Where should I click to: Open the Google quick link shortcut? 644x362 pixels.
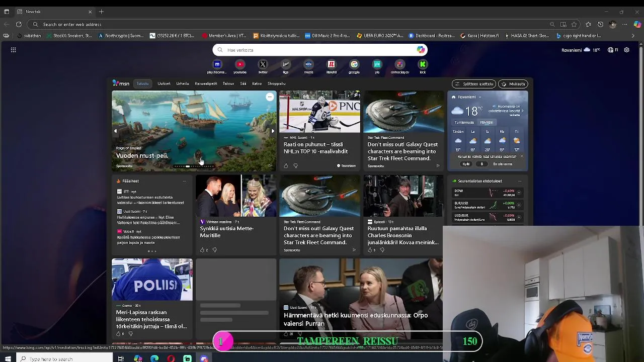point(354,64)
